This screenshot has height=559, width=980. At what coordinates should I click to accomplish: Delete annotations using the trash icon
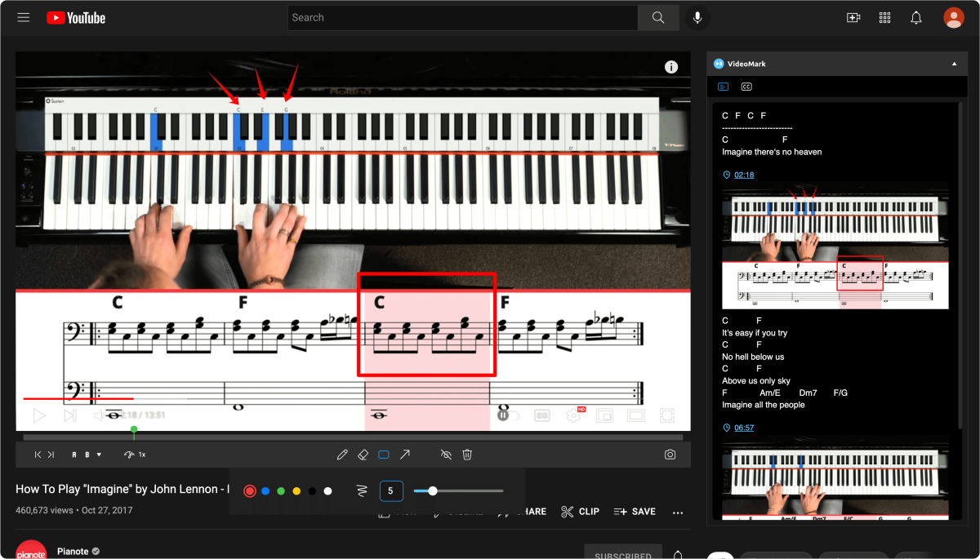tap(467, 455)
